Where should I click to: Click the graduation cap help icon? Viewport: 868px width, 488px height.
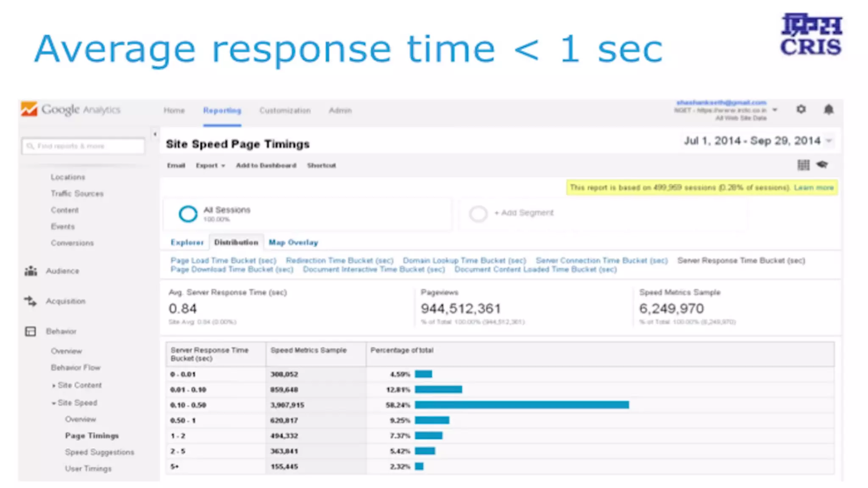[822, 164]
